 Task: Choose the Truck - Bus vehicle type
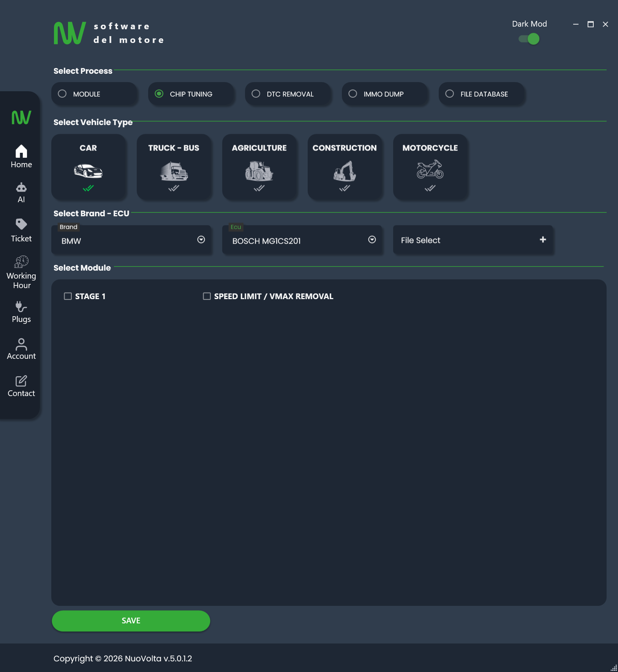click(174, 166)
